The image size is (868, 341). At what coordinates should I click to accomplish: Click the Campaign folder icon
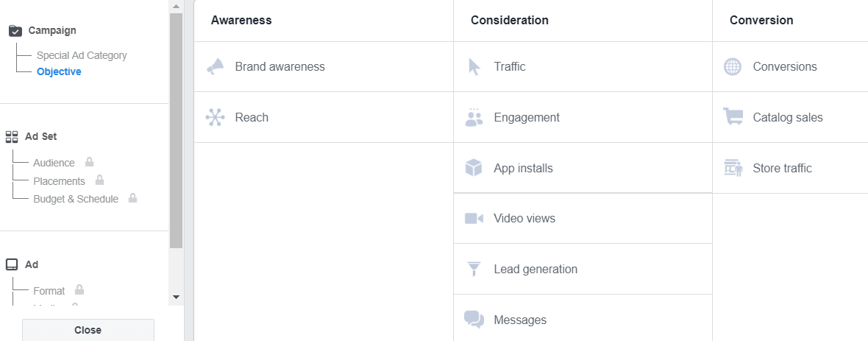pos(15,31)
